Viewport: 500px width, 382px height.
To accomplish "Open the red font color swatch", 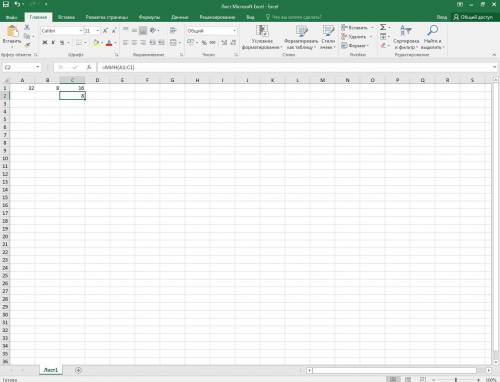I will (x=109, y=43).
